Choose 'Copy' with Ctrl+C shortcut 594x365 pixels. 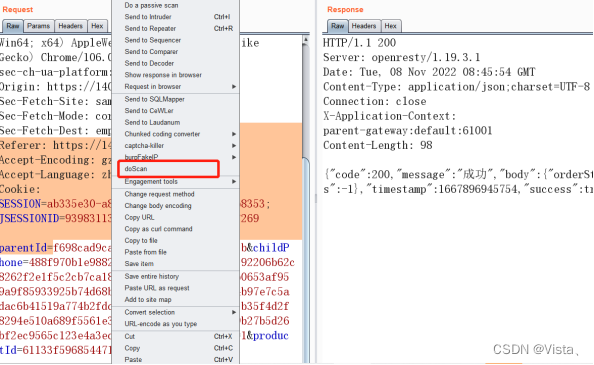176,348
